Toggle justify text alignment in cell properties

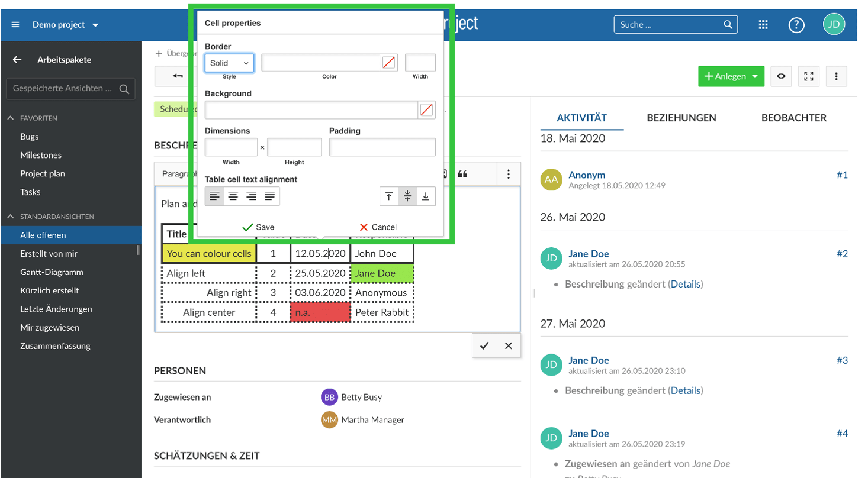270,196
